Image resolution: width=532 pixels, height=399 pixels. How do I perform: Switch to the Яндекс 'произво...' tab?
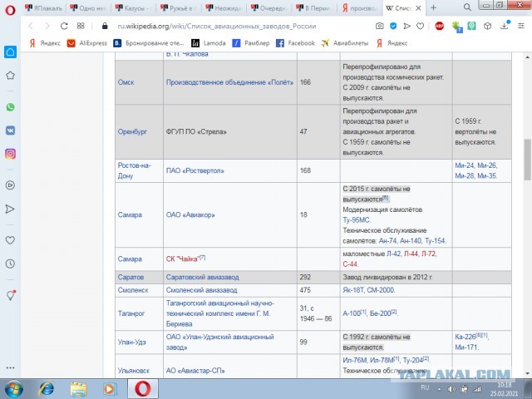point(360,7)
